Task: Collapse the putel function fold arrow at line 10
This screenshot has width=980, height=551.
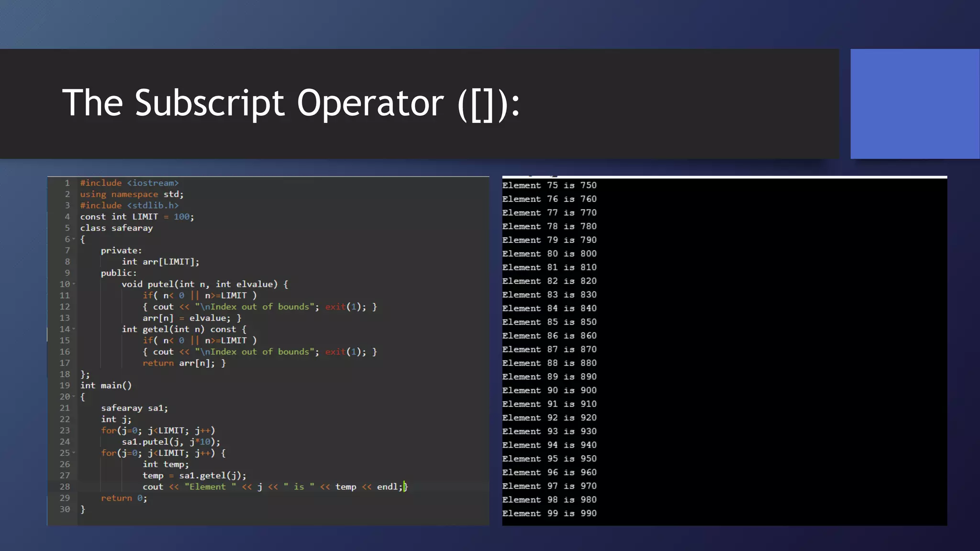Action: tap(74, 284)
